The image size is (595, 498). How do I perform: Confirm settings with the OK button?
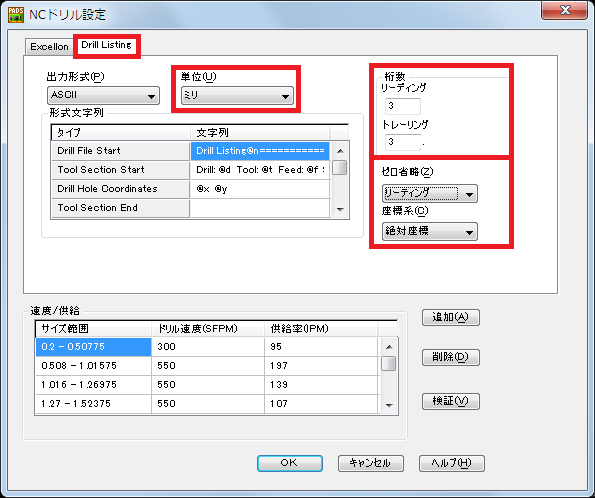pyautogui.click(x=290, y=463)
